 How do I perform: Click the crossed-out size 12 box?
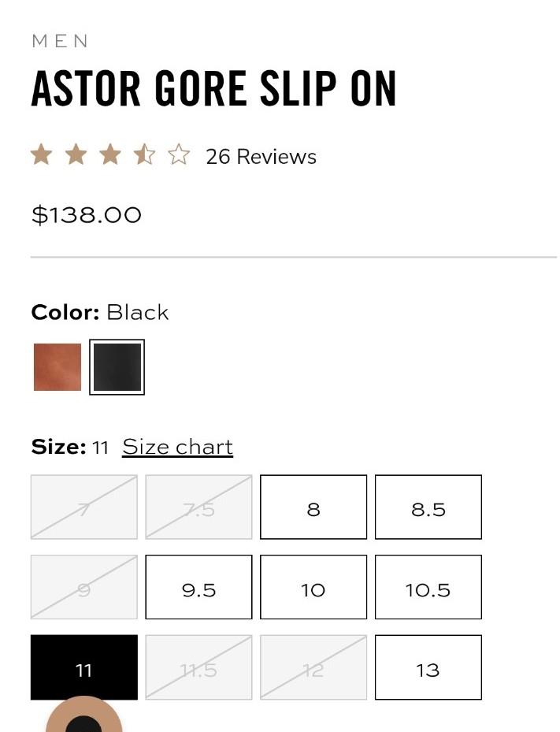[x=313, y=667]
